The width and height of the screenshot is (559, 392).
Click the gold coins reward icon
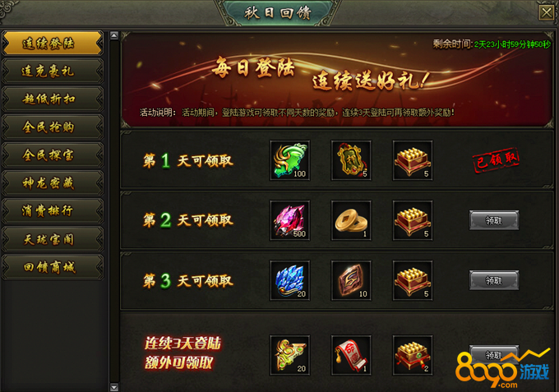(x=351, y=220)
